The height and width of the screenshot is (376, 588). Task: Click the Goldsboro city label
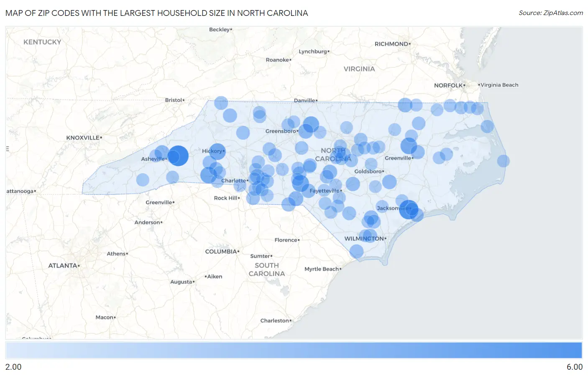coord(368,171)
